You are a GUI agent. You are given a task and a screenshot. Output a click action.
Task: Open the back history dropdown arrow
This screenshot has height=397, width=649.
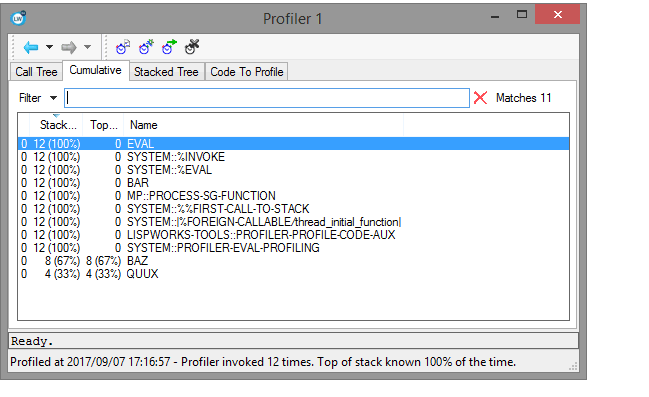(x=49, y=47)
